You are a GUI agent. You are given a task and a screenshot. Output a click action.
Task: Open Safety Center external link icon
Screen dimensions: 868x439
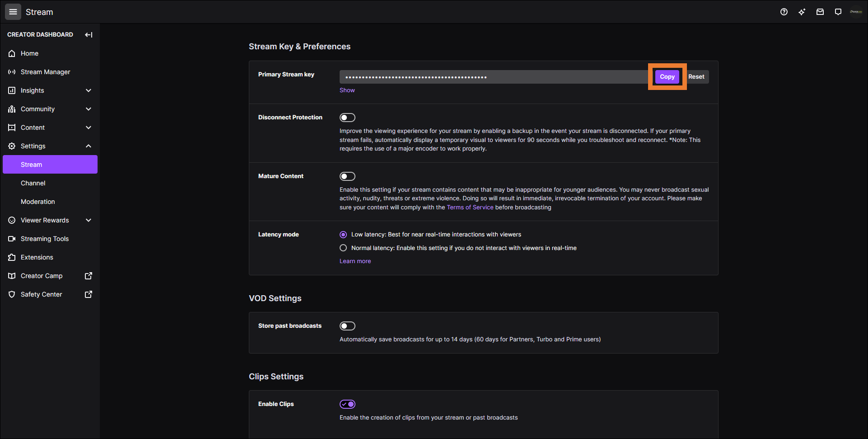tap(89, 294)
